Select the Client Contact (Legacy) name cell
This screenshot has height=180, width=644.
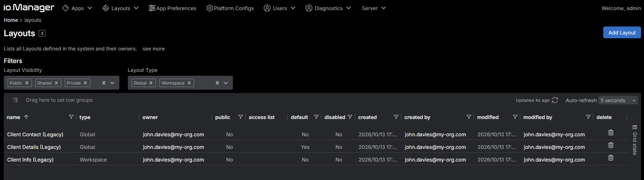click(x=35, y=135)
